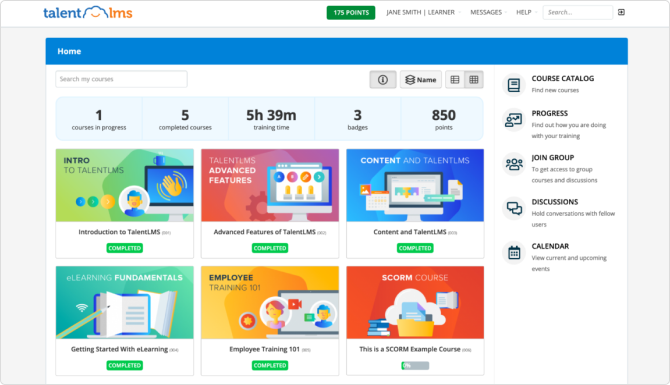Open Employee Training 101 course title
Image resolution: width=670 pixels, height=385 pixels.
pos(264,349)
